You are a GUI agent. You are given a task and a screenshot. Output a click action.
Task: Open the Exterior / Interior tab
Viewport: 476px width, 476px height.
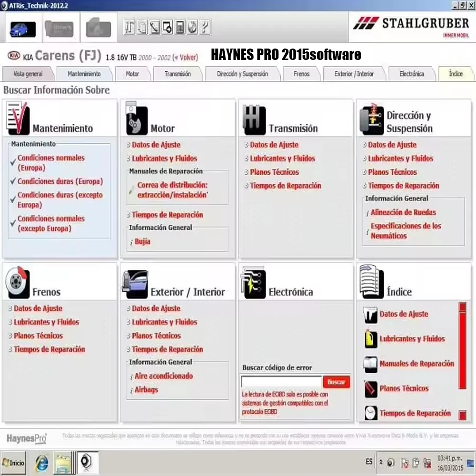[354, 74]
